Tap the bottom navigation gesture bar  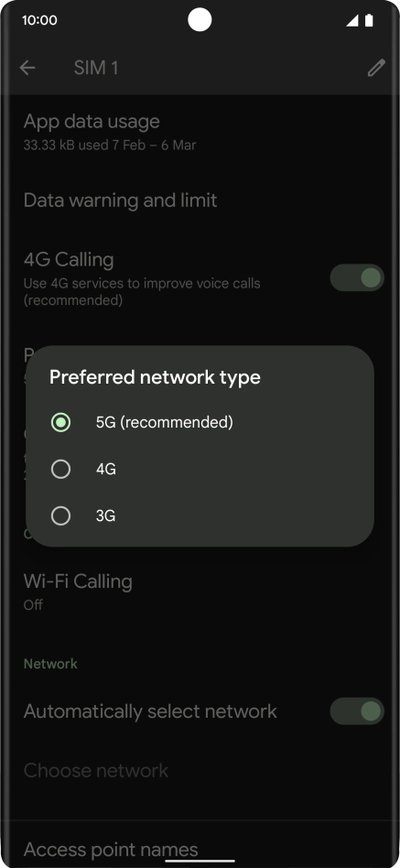coord(200,862)
